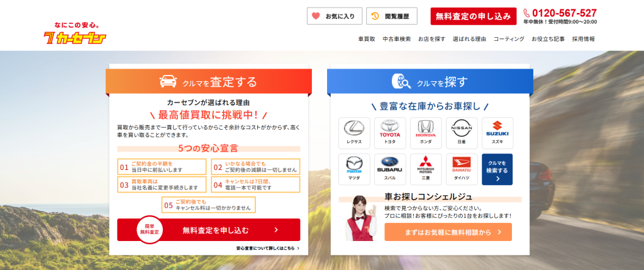Screen dimensions: 644x270
Task: Select the Subaru brand icon
Action: click(x=390, y=169)
